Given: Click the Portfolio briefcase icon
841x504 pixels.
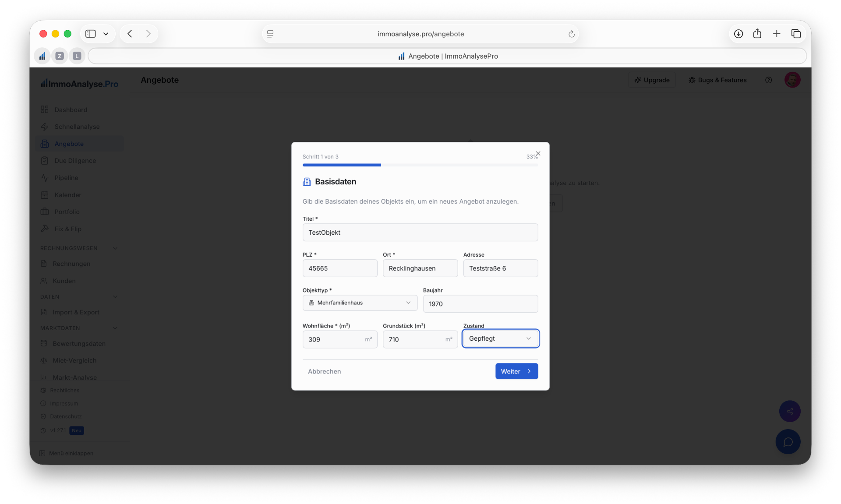Looking at the screenshot, I should [44, 212].
